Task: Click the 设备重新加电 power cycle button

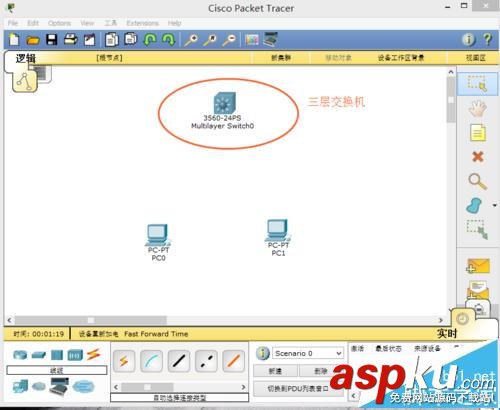Action: (x=98, y=334)
